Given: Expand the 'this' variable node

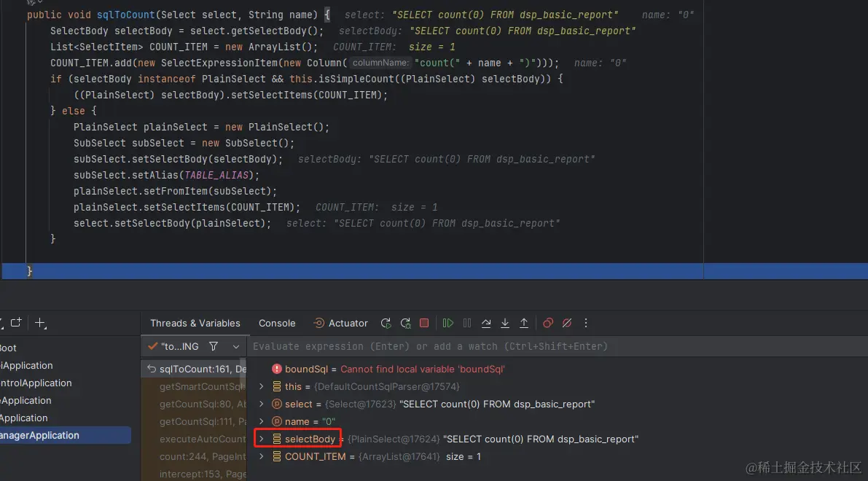Looking at the screenshot, I should pos(262,386).
